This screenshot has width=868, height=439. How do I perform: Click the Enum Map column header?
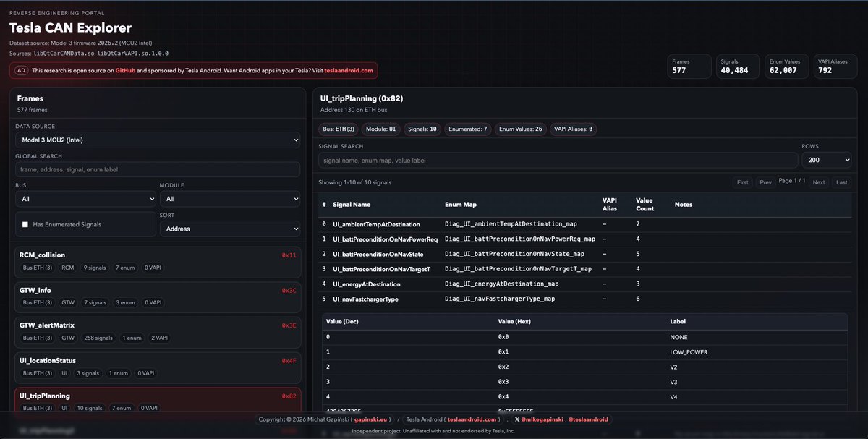460,205
